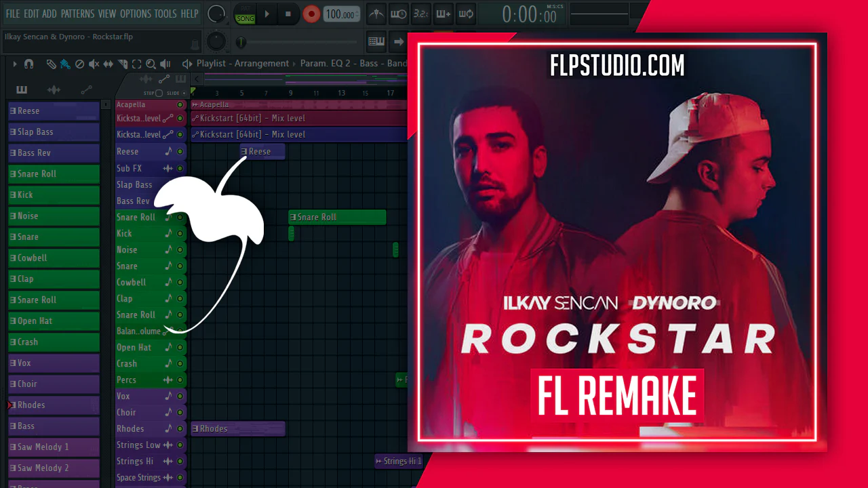Screen dimensions: 868x488
Task: Click the song position slider handle
Action: (x=240, y=42)
